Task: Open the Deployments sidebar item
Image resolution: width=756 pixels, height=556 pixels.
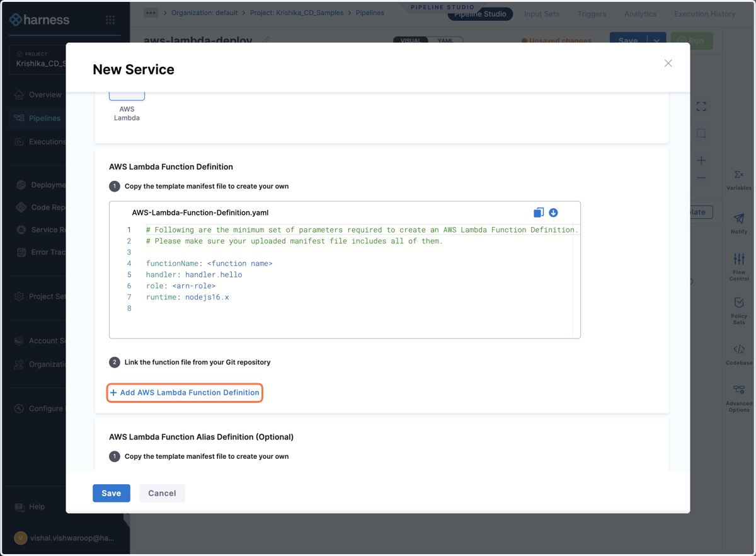Action: pyautogui.click(x=40, y=185)
